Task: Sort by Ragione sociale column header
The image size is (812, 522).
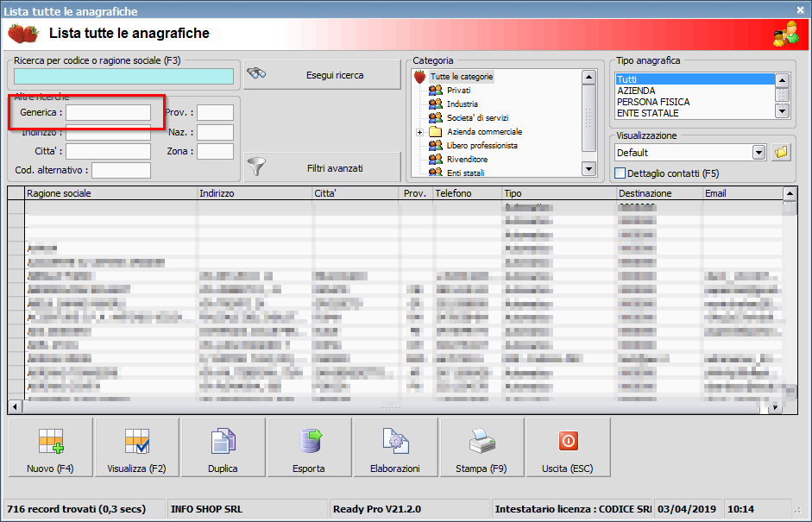Action: point(110,193)
